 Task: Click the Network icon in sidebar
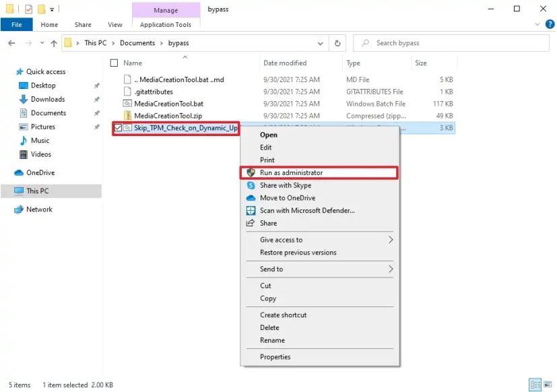[18, 209]
